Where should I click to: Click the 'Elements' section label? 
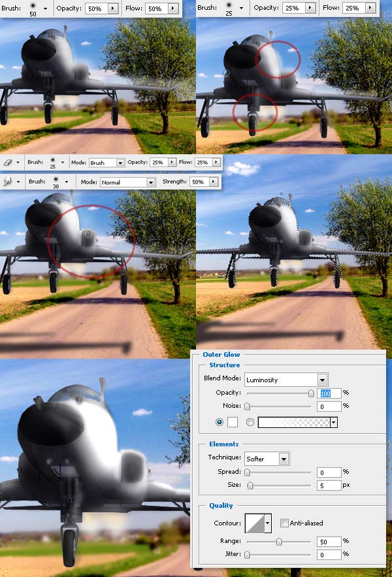(x=224, y=444)
